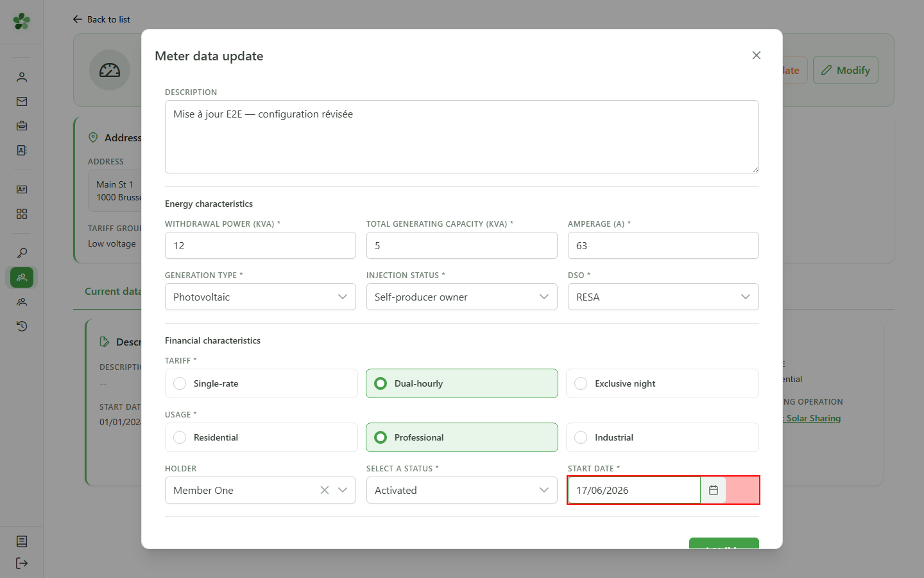Open the grid dashboard sidebar icon
This screenshot has width=924, height=578.
[x=22, y=214]
